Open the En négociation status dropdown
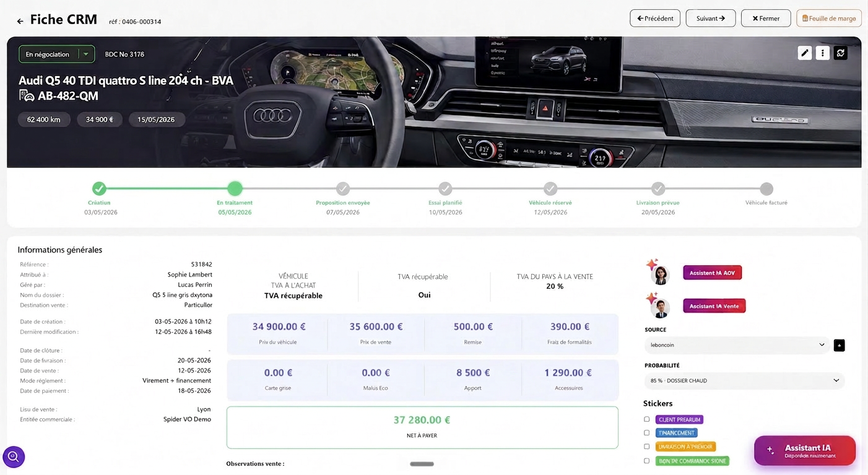This screenshot has width=868, height=475. tap(56, 54)
